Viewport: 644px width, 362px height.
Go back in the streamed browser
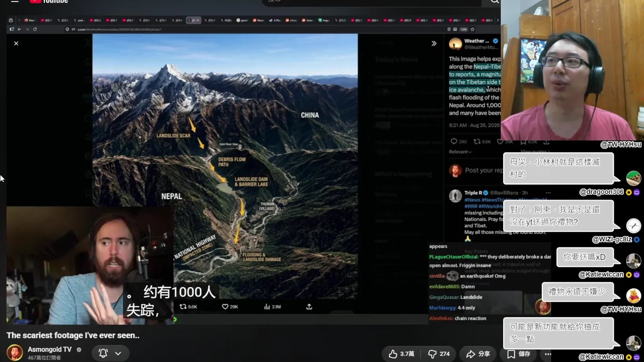19,29
